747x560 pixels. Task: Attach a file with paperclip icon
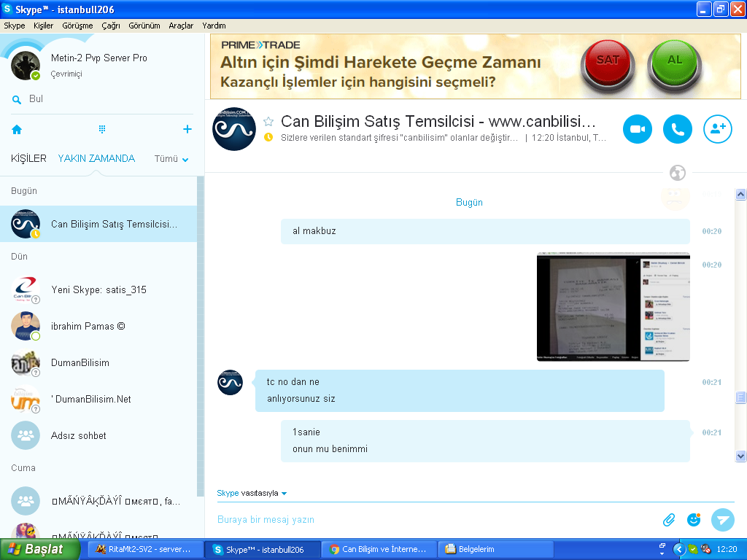(x=669, y=519)
